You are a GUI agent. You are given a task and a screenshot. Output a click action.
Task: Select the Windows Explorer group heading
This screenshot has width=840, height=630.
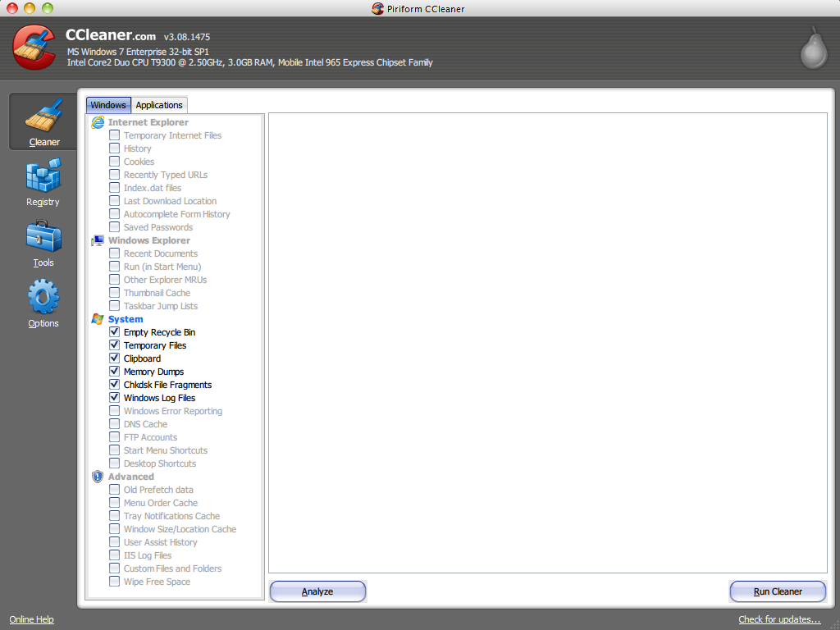[149, 240]
